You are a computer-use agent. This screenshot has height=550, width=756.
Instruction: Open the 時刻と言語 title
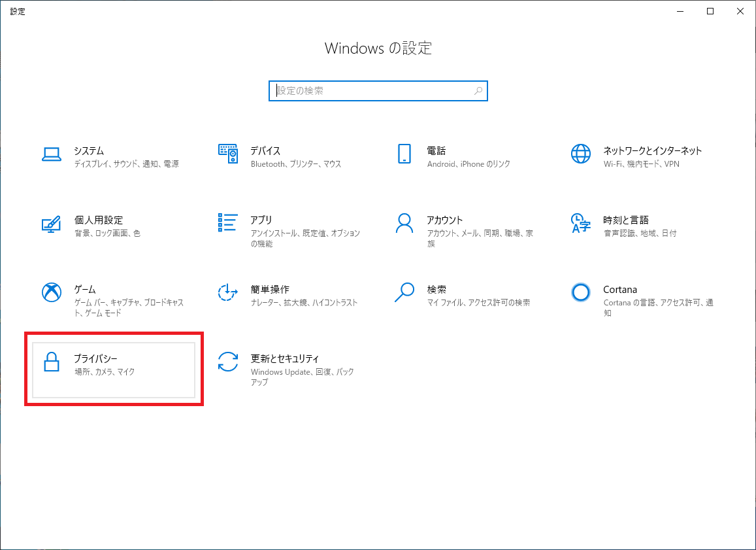pyautogui.click(x=626, y=220)
